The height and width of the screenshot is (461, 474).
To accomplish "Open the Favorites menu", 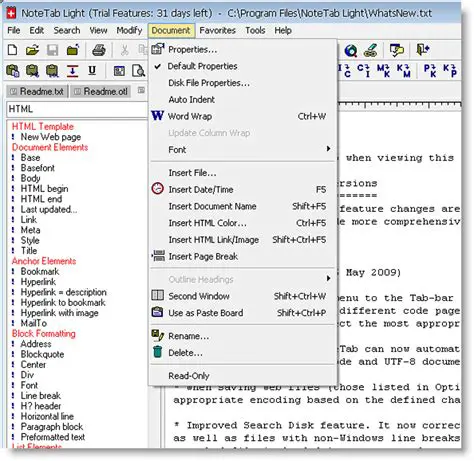I will 217,30.
